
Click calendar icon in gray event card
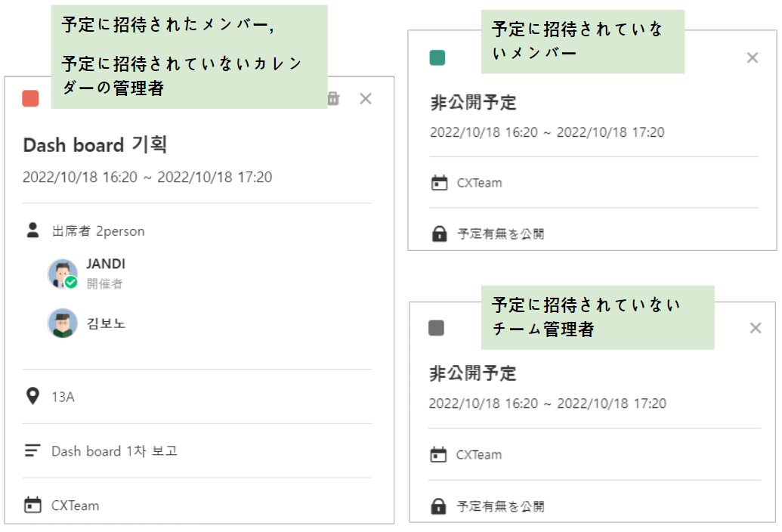point(438,455)
